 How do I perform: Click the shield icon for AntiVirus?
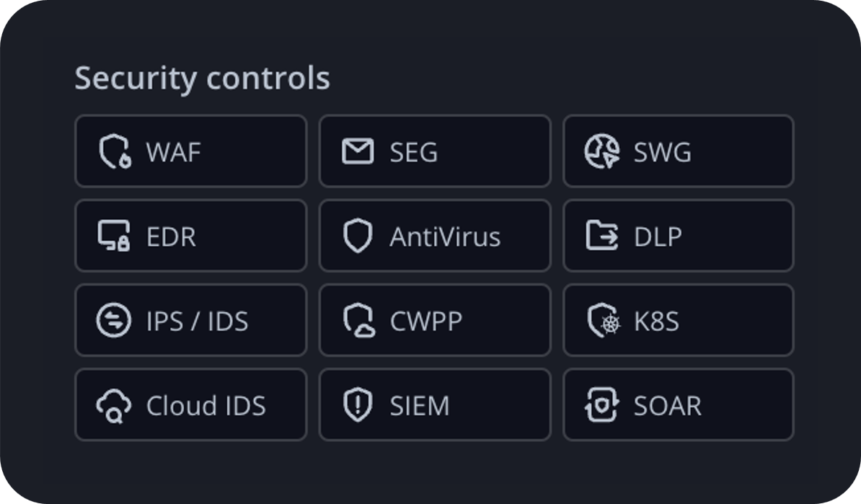coord(356,236)
